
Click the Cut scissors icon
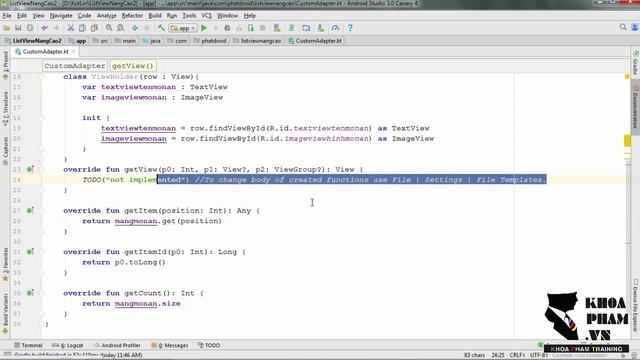coord(71,28)
